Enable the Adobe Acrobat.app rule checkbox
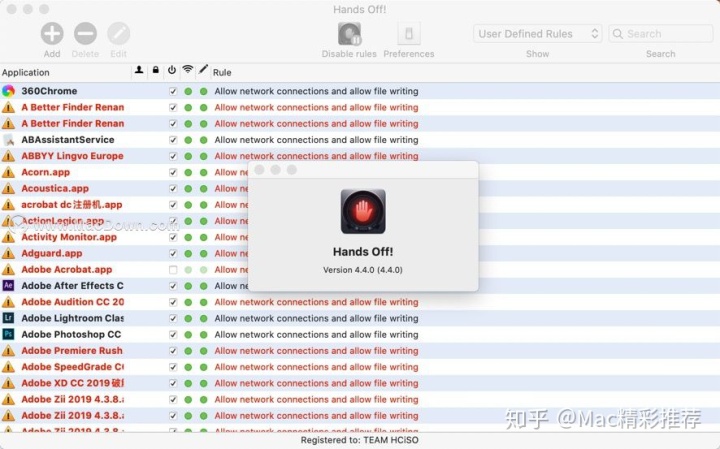 173,270
